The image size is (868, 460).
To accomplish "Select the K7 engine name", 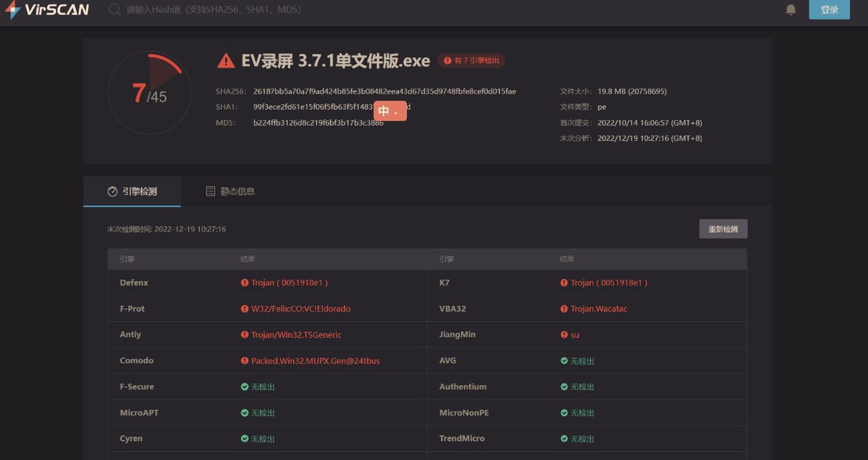I will (444, 283).
